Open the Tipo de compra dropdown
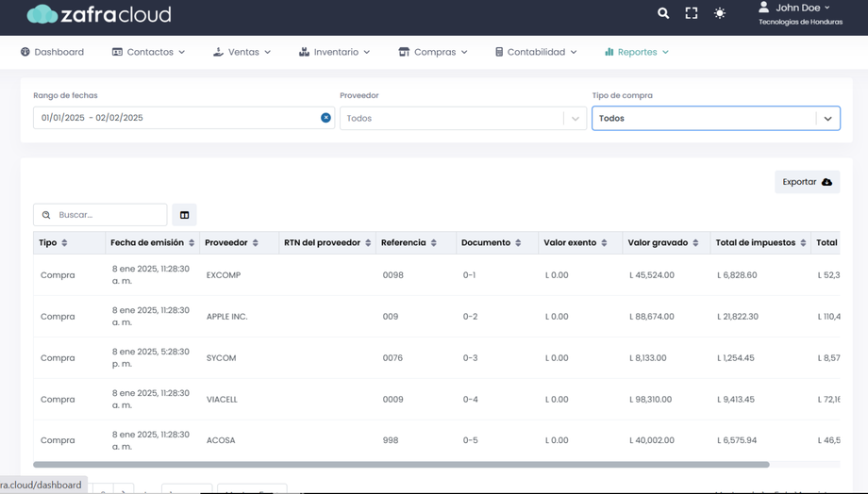Screen dimensions: 868x494 [827, 119]
